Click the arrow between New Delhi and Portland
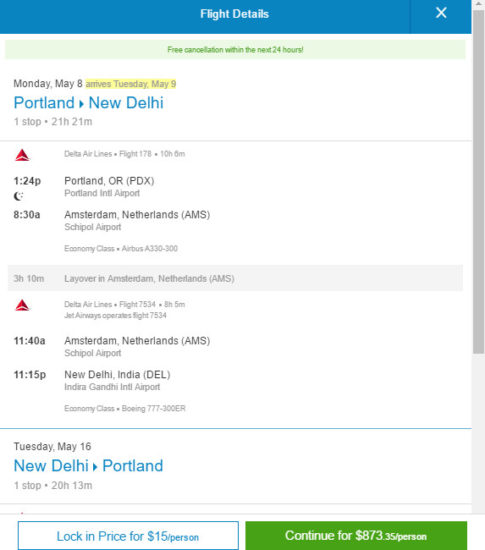 (x=95, y=467)
